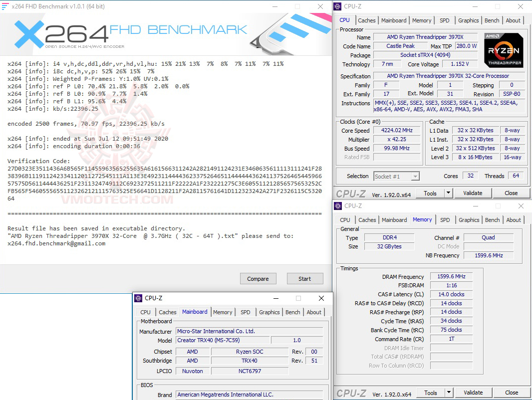Go to Memory tab in the Mainboard CPU-Z window

[223, 312]
